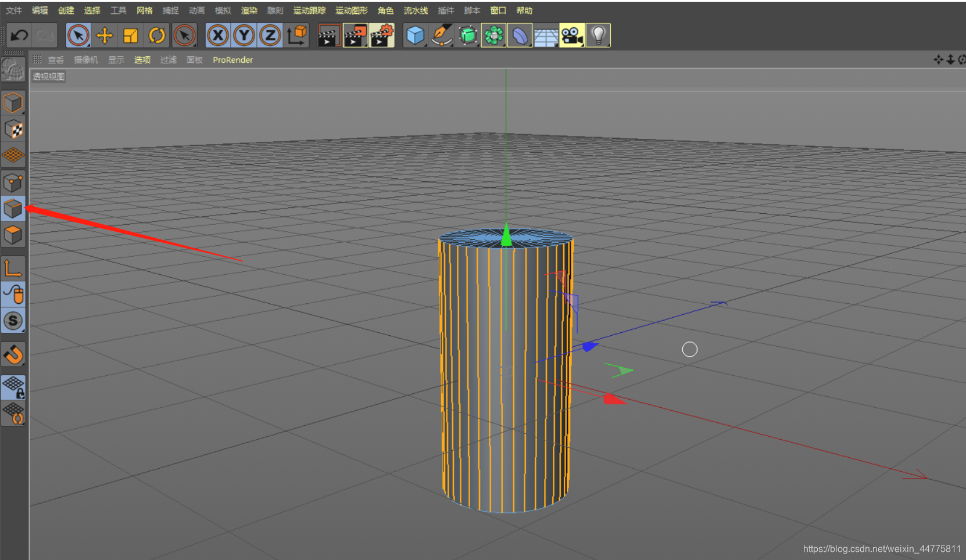Open the 编辑 menu
Screen dimensions: 966x560
pos(40,10)
